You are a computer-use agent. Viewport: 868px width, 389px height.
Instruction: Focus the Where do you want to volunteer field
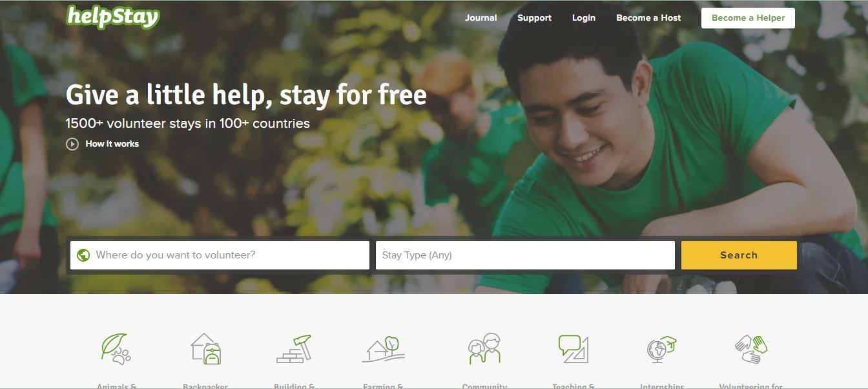tap(220, 255)
